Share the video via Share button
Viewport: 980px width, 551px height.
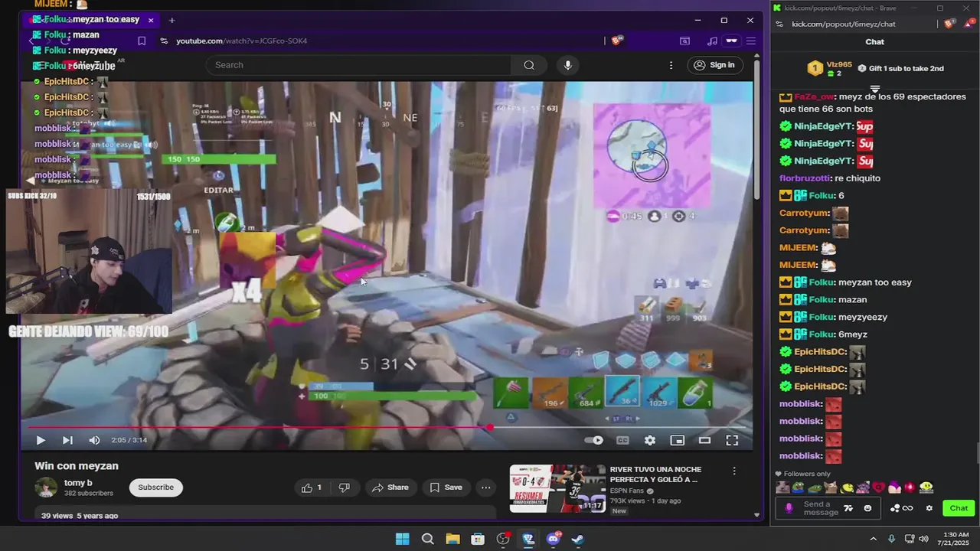[x=390, y=487]
